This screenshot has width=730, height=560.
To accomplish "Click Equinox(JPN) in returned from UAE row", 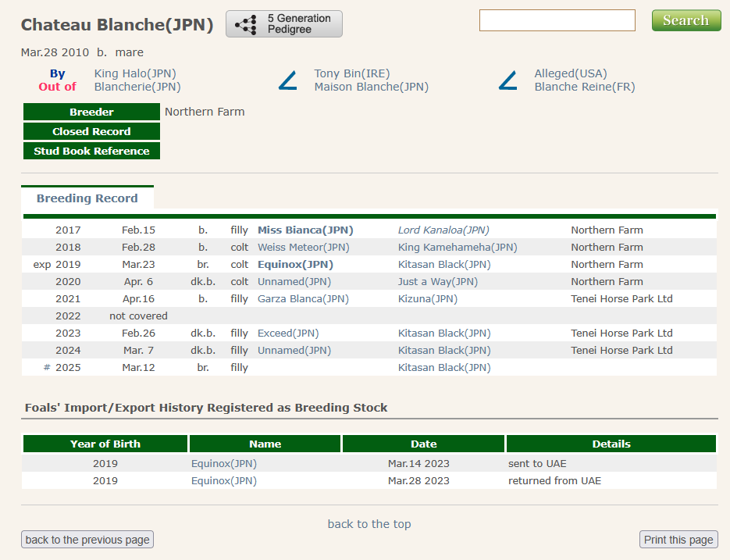I will point(224,481).
